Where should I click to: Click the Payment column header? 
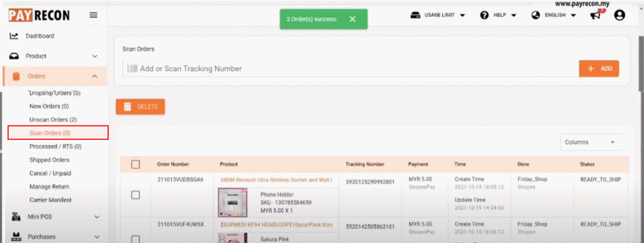[418, 165]
